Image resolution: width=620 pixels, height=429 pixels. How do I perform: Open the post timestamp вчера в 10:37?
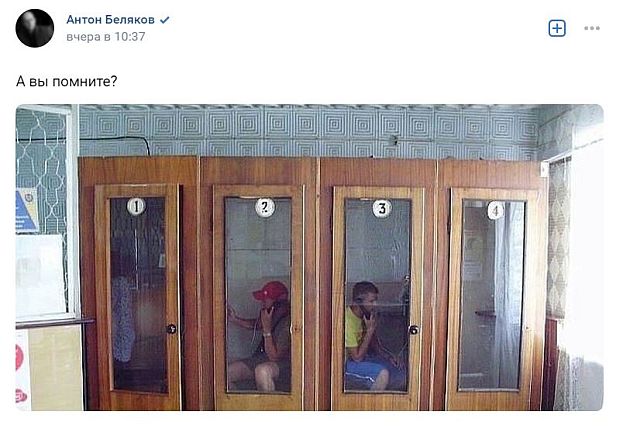[x=106, y=37]
